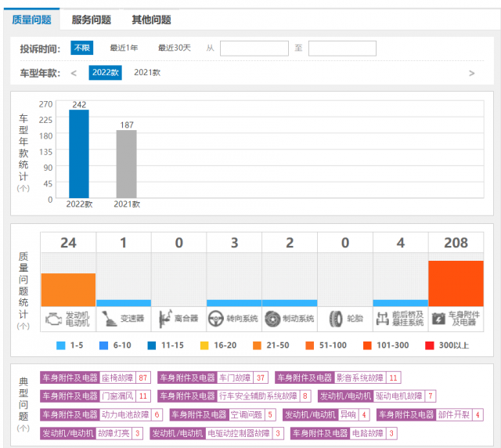The width and height of the screenshot is (501, 448).
Task: Switch to the 服务问题 tab
Action: point(92,20)
